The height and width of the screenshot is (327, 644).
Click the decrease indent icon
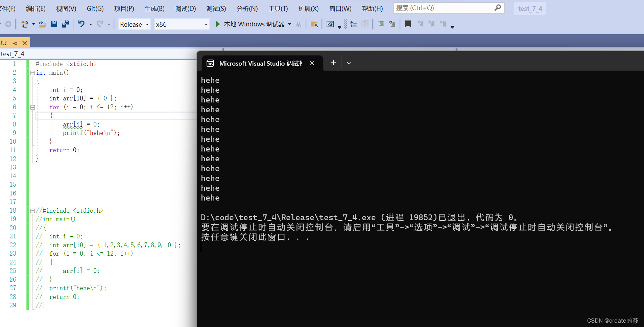point(381,24)
